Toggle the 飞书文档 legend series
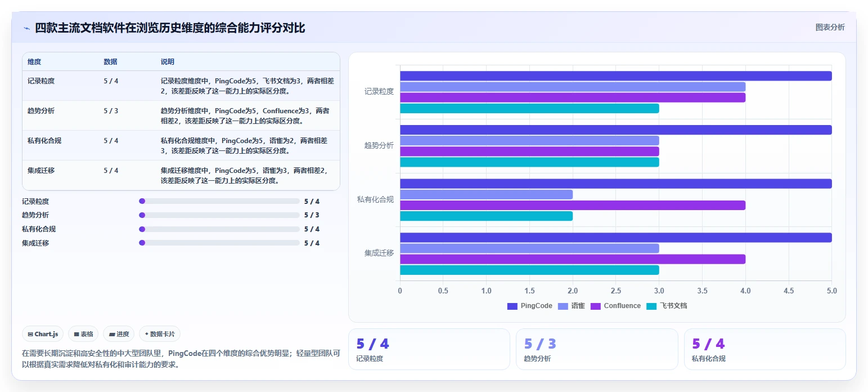This screenshot has height=392, width=868. click(667, 306)
